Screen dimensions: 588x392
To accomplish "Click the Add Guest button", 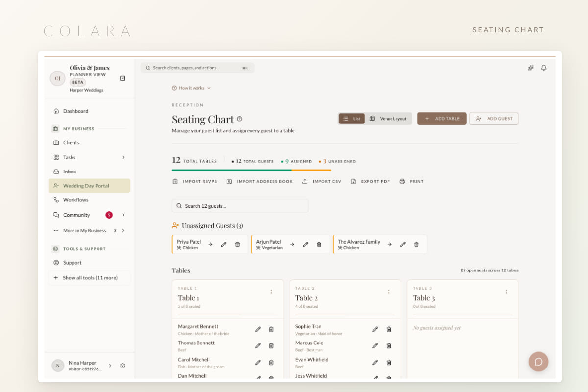I will click(x=494, y=119).
